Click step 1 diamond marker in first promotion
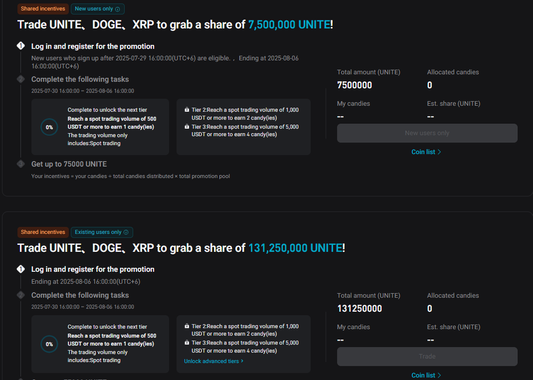This screenshot has height=380, width=533. tap(21, 46)
